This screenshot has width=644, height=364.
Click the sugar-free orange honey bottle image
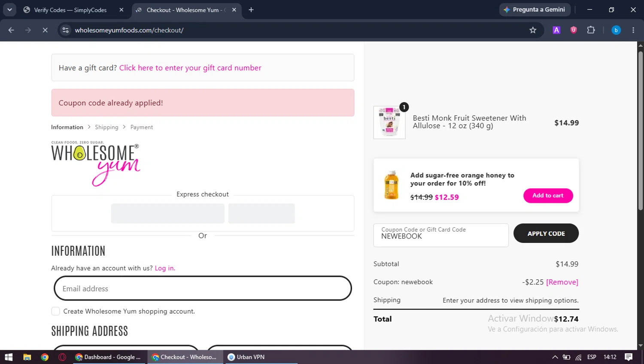(x=392, y=185)
